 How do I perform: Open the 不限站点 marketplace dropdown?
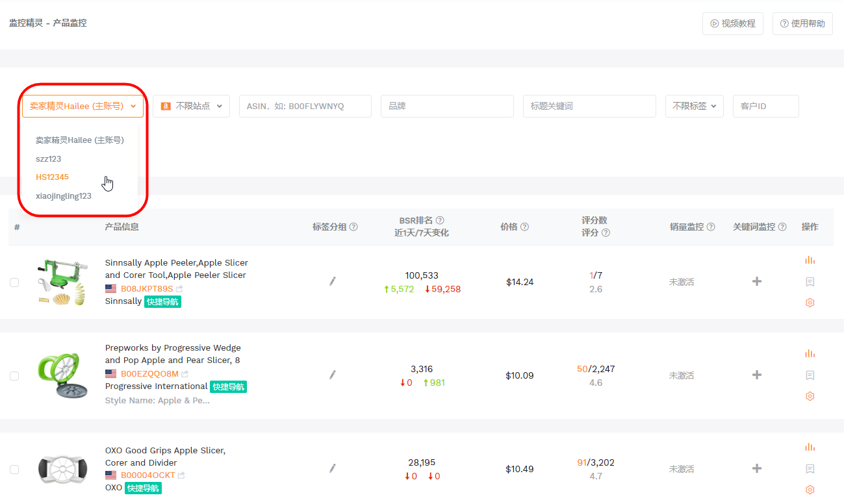click(x=191, y=106)
